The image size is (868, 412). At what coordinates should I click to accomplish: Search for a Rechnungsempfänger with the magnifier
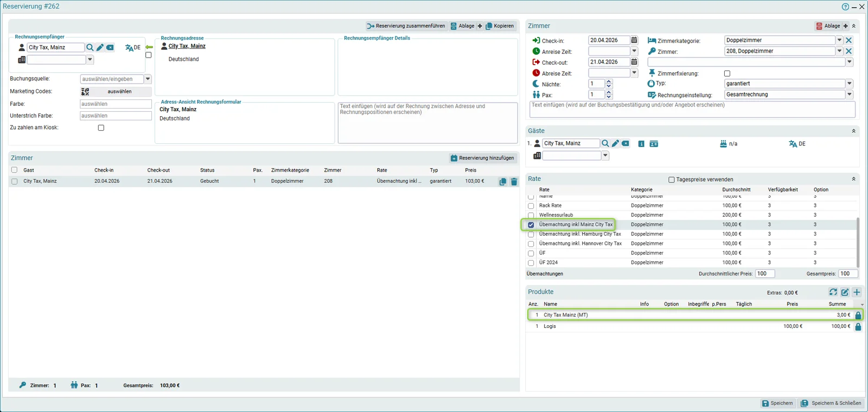pos(90,48)
